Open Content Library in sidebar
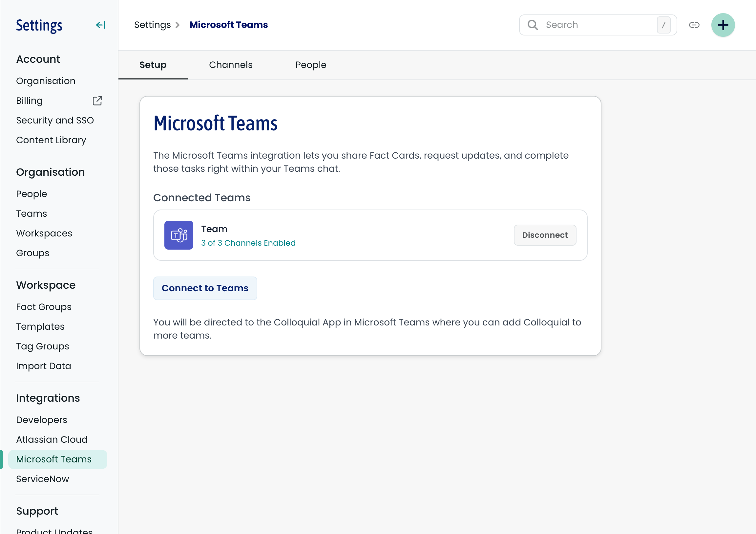Image resolution: width=756 pixels, height=534 pixels. (x=51, y=140)
